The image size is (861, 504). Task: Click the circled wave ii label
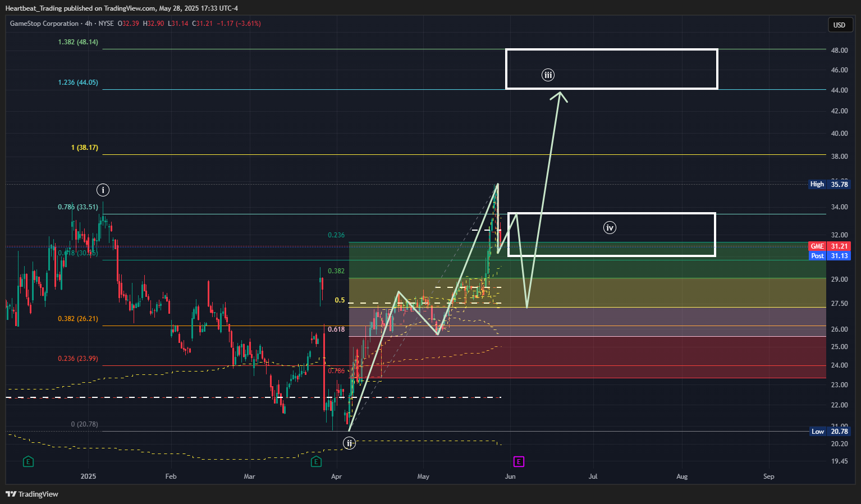tap(350, 443)
